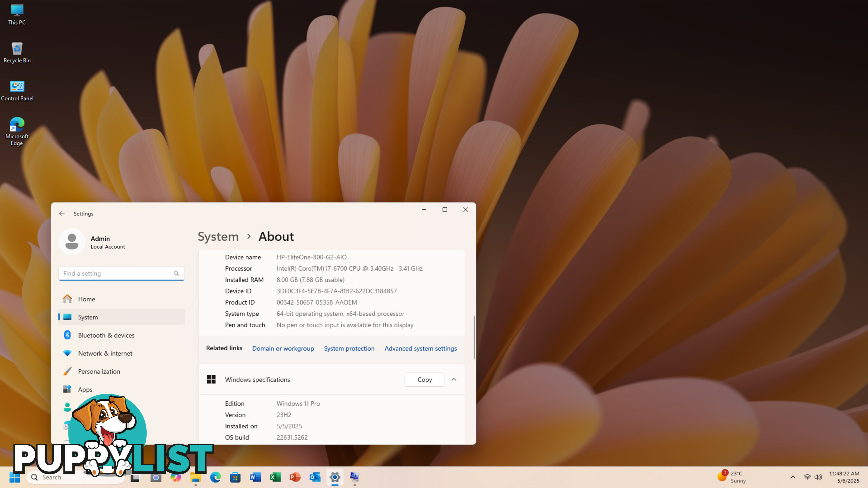
Task: Go back using the Settings back arrow
Action: (62, 213)
